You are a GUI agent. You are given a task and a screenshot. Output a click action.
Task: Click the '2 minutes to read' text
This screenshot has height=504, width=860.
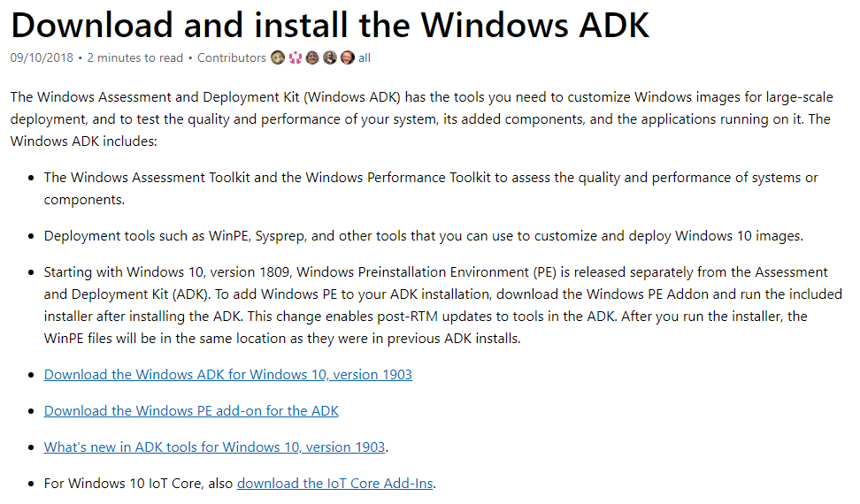coord(134,58)
